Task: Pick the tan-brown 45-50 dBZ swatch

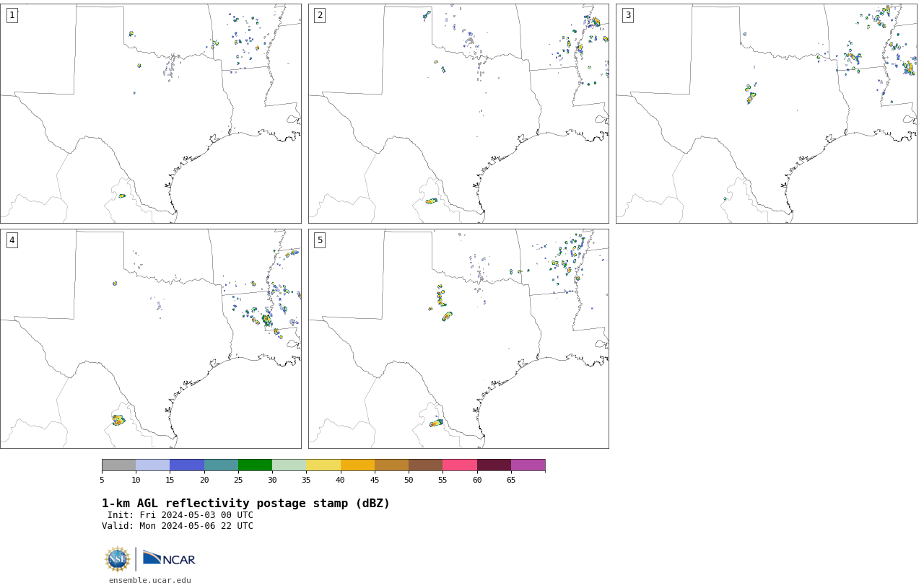Action: [x=392, y=465]
